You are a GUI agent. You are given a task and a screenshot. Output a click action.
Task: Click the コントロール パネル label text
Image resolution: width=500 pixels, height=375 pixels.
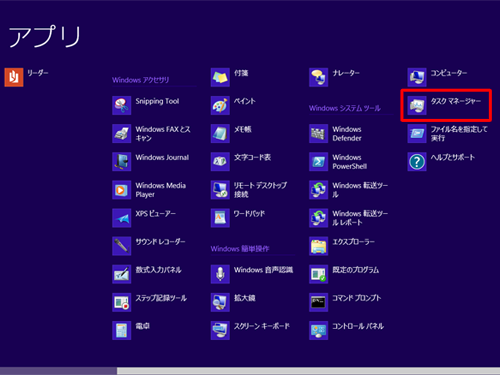click(358, 326)
